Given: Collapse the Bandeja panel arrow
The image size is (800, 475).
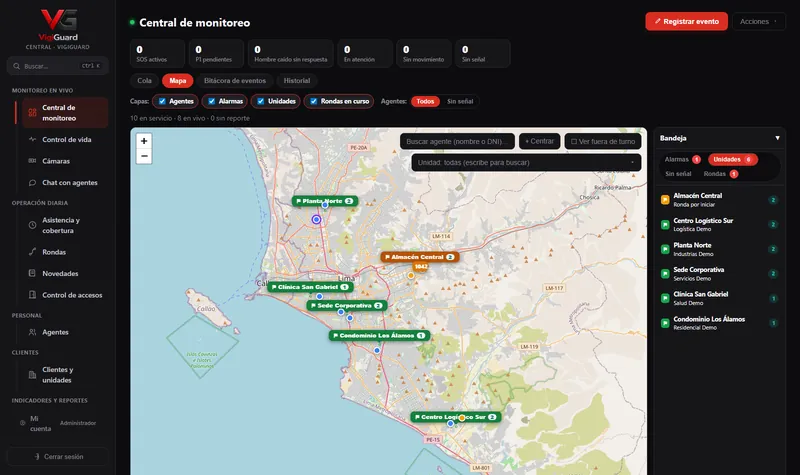Looking at the screenshot, I should tap(777, 138).
